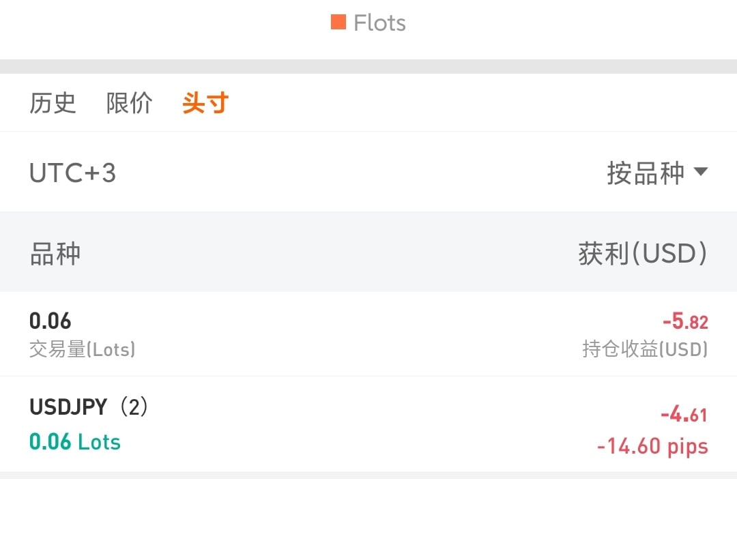The height and width of the screenshot is (560, 737).
Task: Click the arrow beside 按品种
Action: pos(701,172)
